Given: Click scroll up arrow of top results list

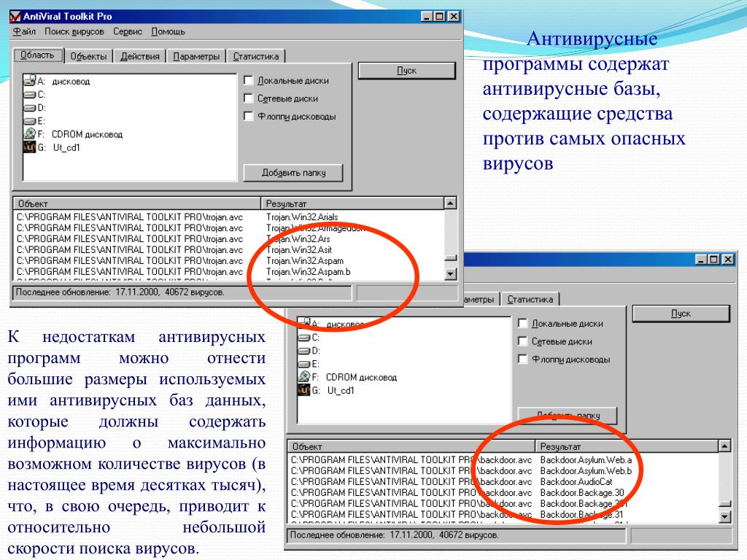Looking at the screenshot, I should pyautogui.click(x=450, y=203).
